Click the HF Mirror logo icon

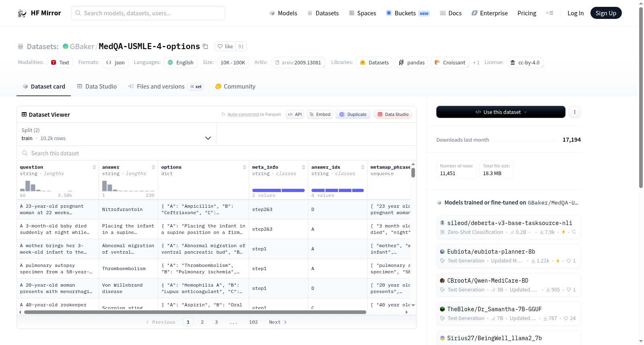click(x=22, y=13)
